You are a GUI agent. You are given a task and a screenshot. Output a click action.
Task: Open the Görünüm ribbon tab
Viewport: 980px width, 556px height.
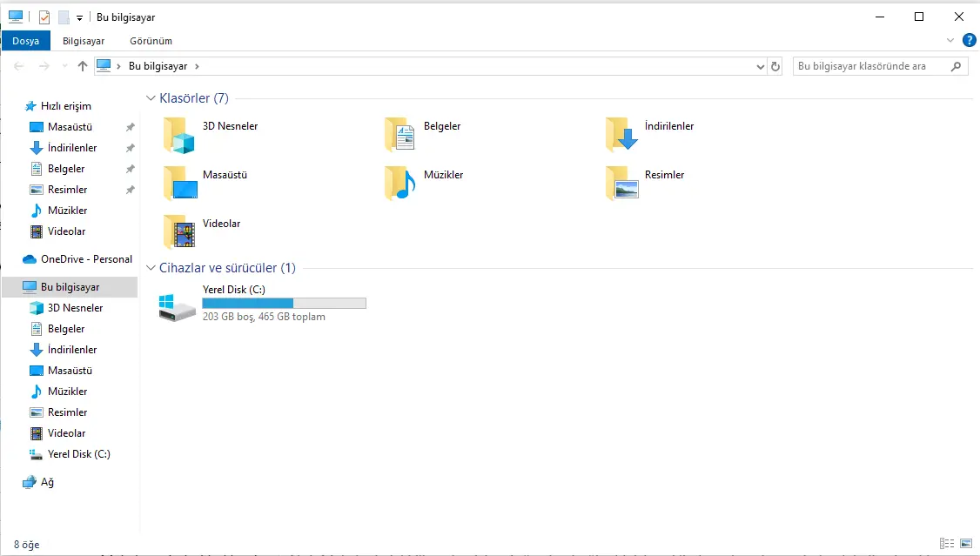[151, 41]
